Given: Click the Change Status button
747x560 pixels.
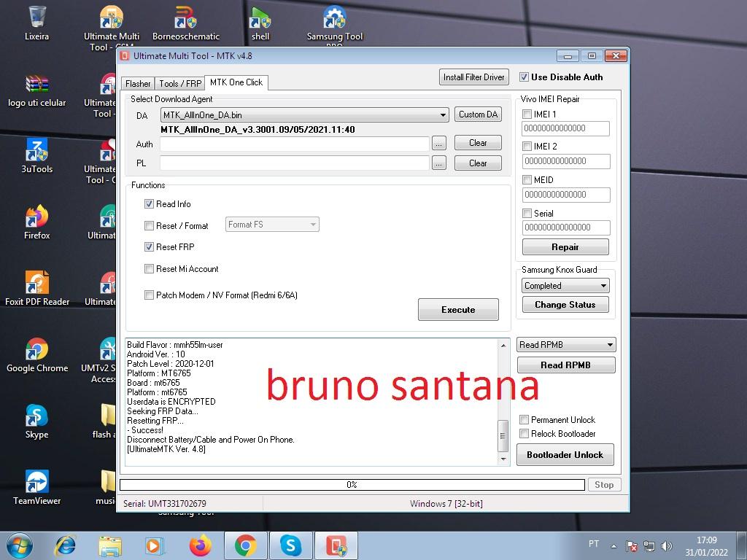Looking at the screenshot, I should click(565, 304).
